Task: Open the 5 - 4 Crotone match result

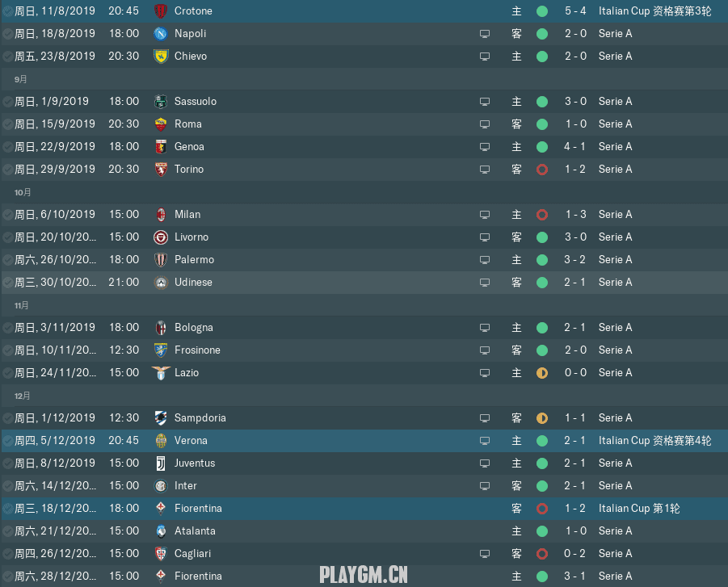Action: click(x=575, y=10)
